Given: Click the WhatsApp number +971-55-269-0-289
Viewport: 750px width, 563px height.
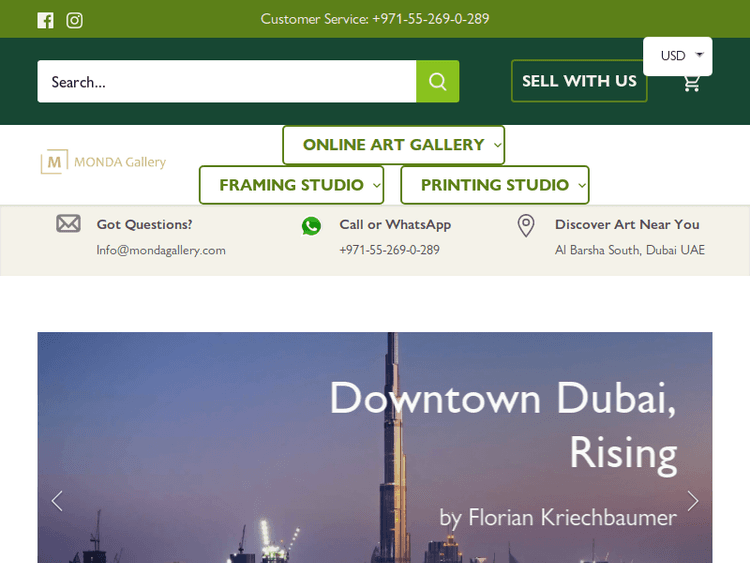Looking at the screenshot, I should [x=389, y=250].
